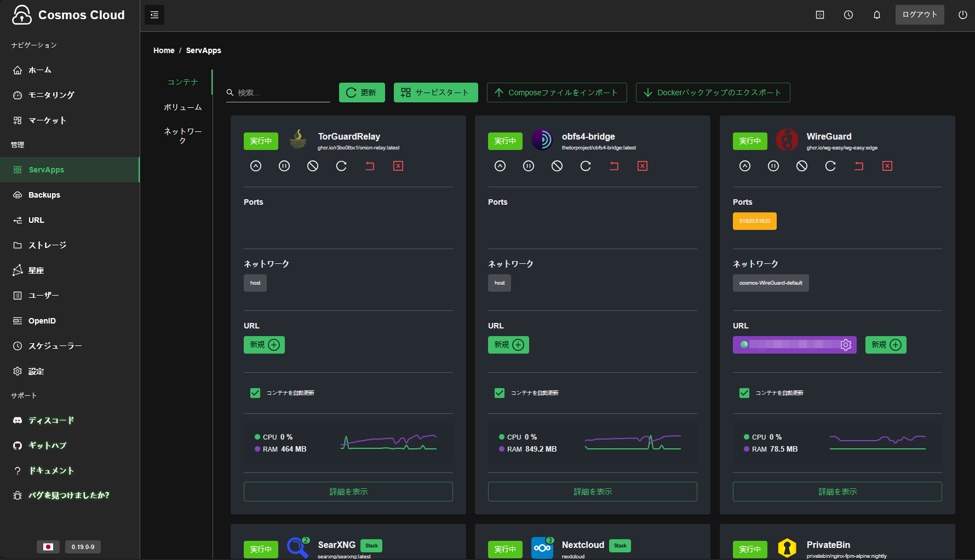This screenshot has width=975, height=560.
Task: Disable auto-update checkbox for WireGuard
Action: [744, 393]
